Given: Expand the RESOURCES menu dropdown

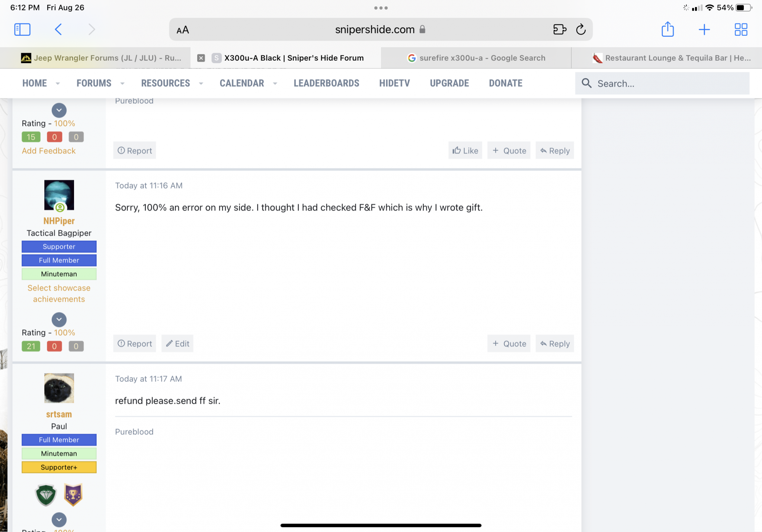Looking at the screenshot, I should click(x=201, y=84).
